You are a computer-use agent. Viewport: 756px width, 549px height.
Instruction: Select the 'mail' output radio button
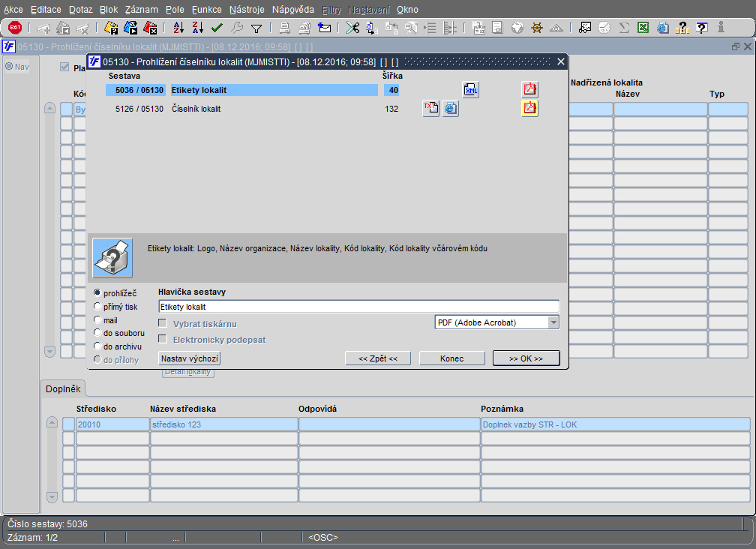pyautogui.click(x=97, y=319)
